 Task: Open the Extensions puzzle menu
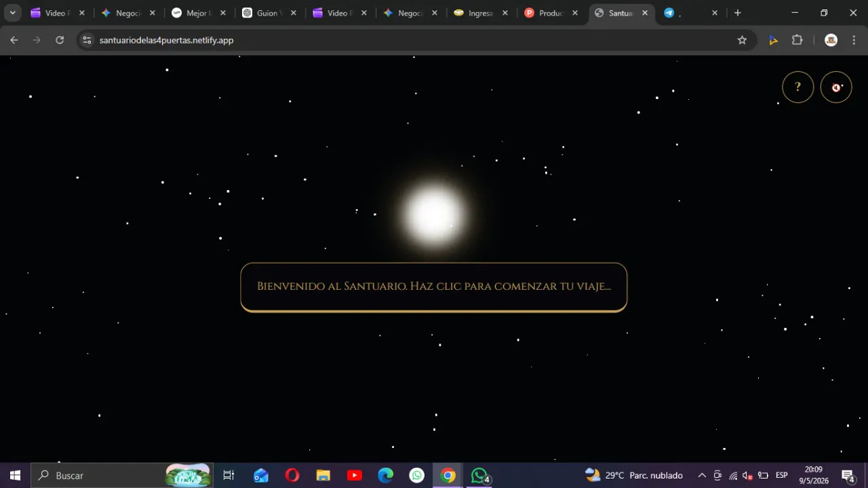pyautogui.click(x=797, y=40)
